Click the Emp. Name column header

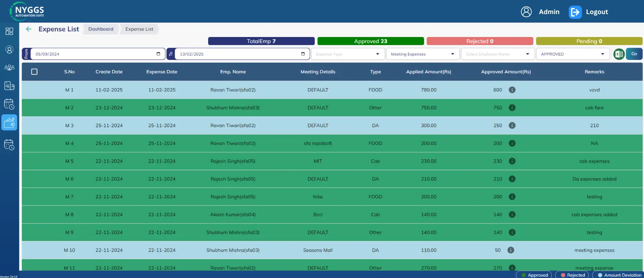click(233, 72)
